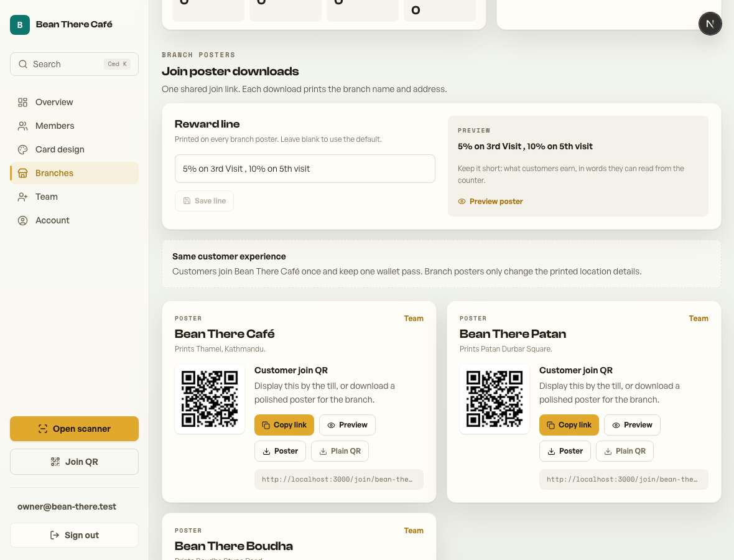734x560 pixels.
Task: Click the Bean There Boudha poster title
Action: tap(234, 546)
